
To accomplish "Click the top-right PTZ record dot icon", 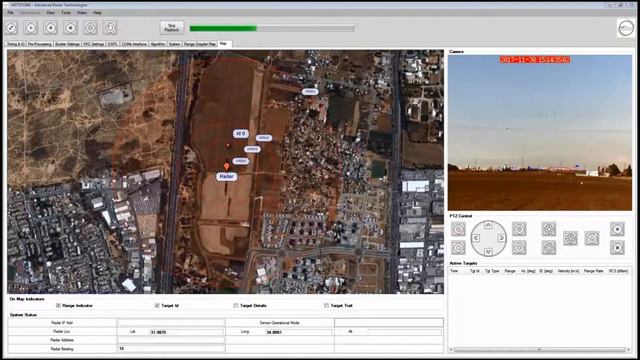I will [617, 229].
